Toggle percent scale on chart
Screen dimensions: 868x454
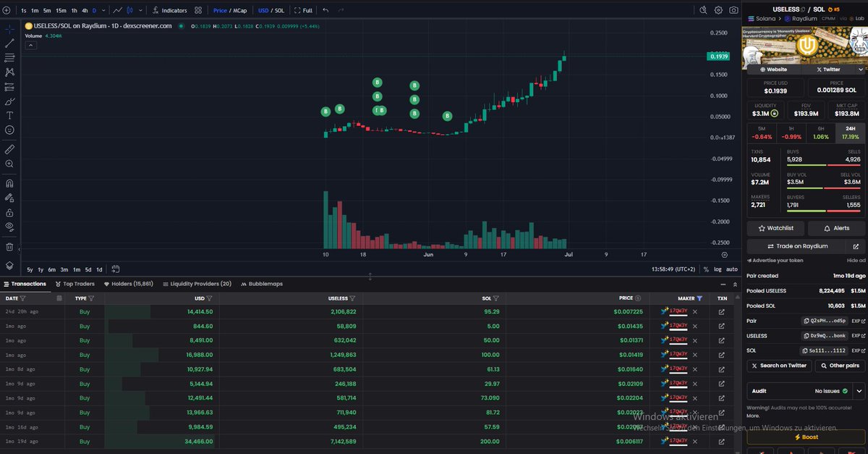[706, 269]
